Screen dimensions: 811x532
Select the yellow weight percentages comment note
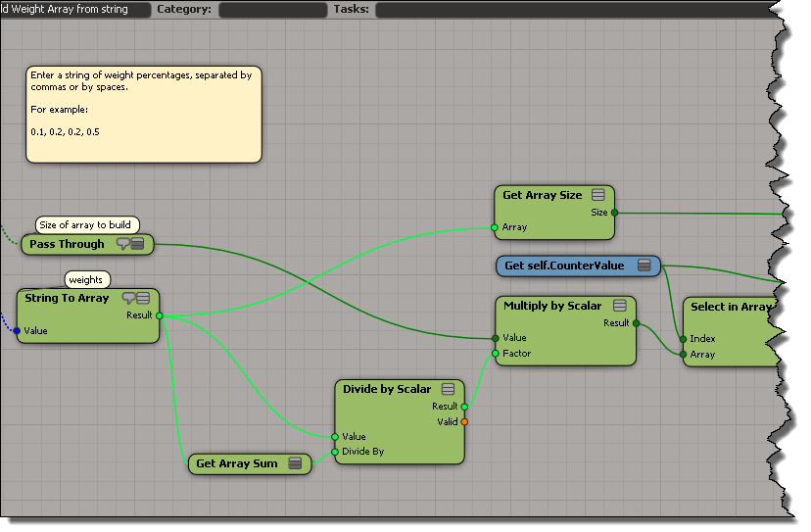click(x=144, y=114)
